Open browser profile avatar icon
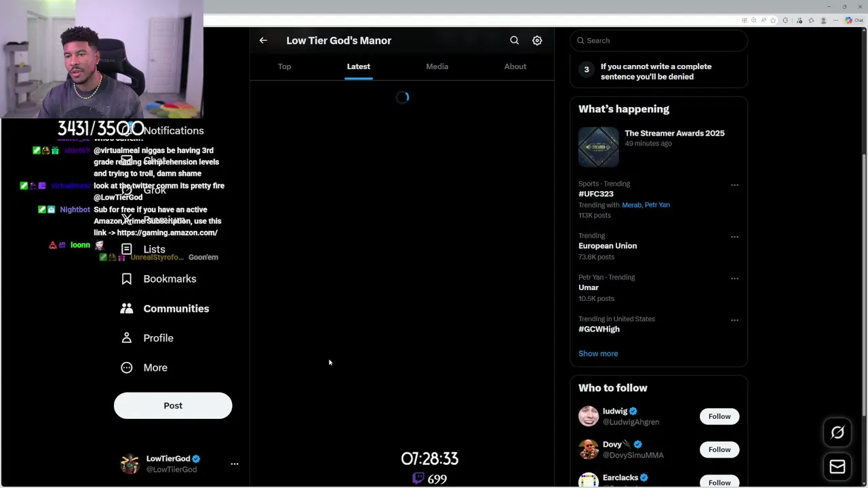The height and width of the screenshot is (488, 868). point(823,20)
